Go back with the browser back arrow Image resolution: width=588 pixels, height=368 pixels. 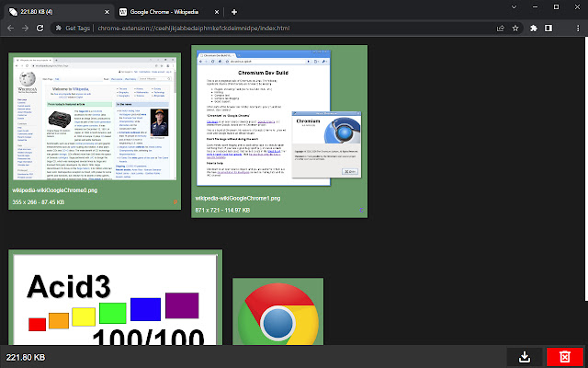10,29
